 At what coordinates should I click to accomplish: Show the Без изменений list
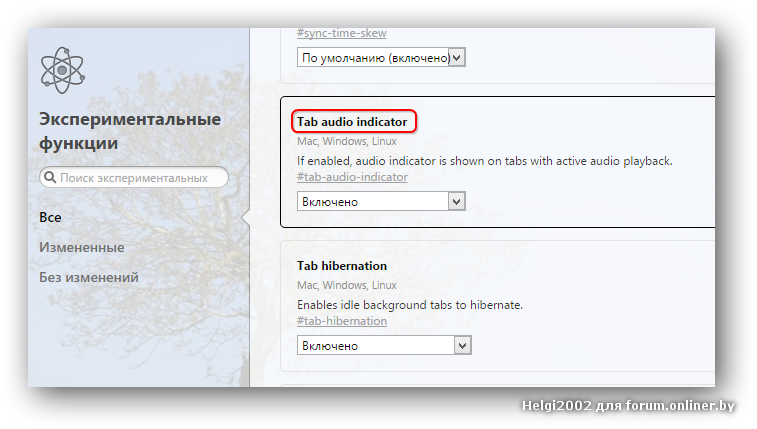point(89,277)
